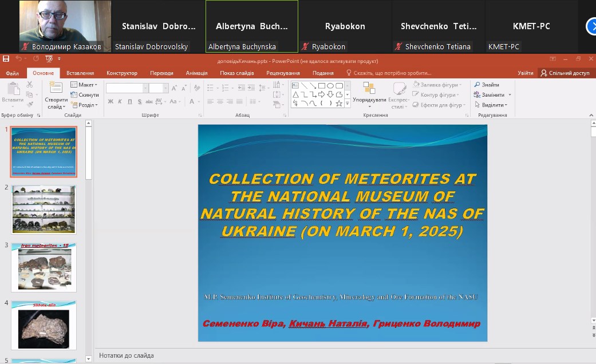The height and width of the screenshot is (364, 596).
Task: Toggle the Нотатки до слайда notes pane
Action: click(x=127, y=355)
